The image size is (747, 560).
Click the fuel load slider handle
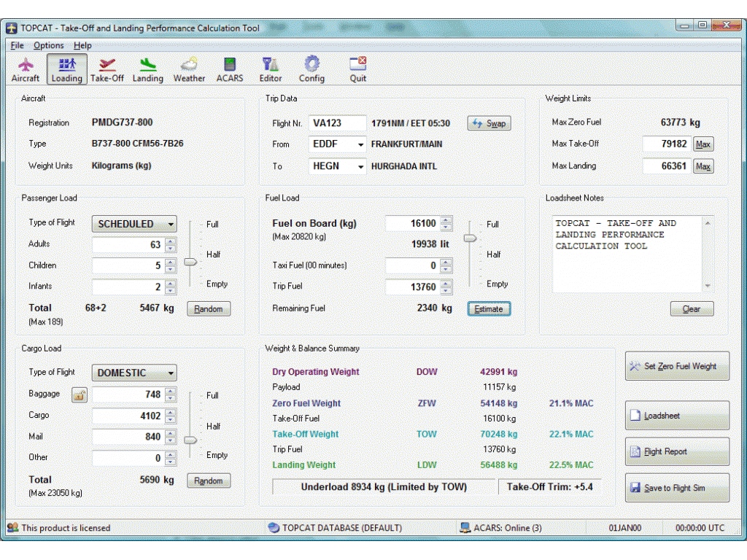click(471, 238)
